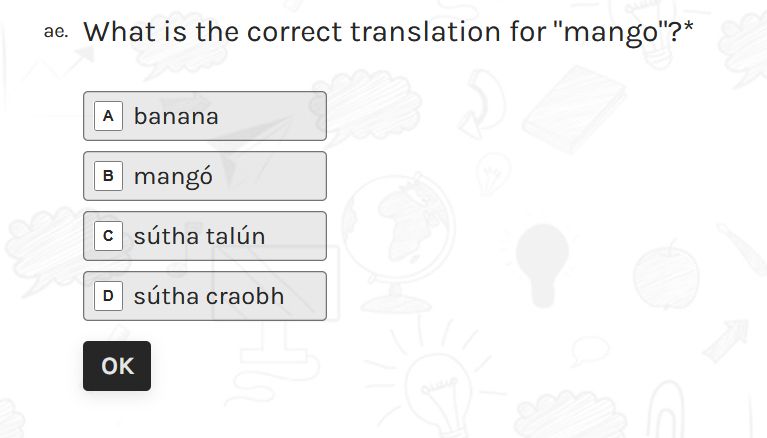Click the required asterisk after the question

click(x=689, y=25)
